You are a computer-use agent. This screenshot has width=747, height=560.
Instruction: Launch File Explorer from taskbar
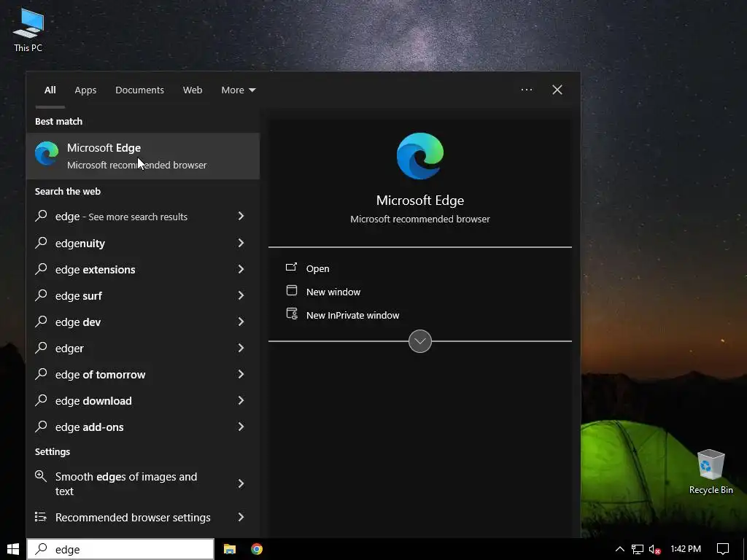tap(230, 549)
